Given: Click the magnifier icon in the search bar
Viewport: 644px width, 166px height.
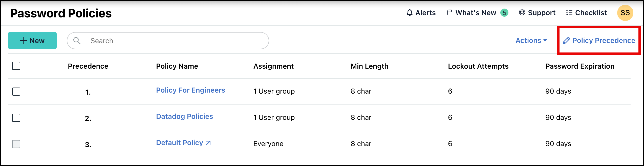Looking at the screenshot, I should pyautogui.click(x=77, y=40).
